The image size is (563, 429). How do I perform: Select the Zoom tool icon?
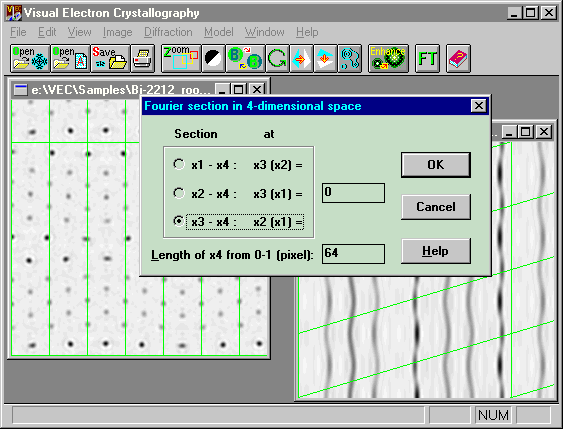[x=181, y=59]
